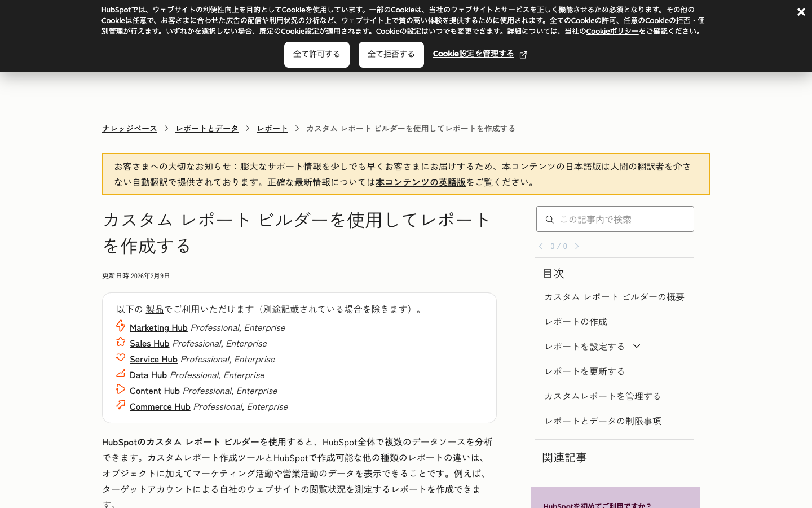Go to previous search result arrow

[541, 246]
